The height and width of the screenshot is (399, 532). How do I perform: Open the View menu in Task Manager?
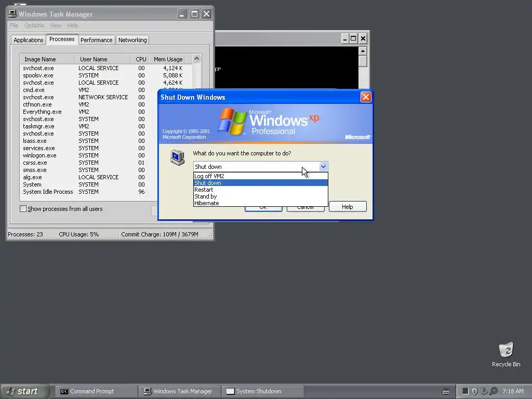(x=56, y=25)
